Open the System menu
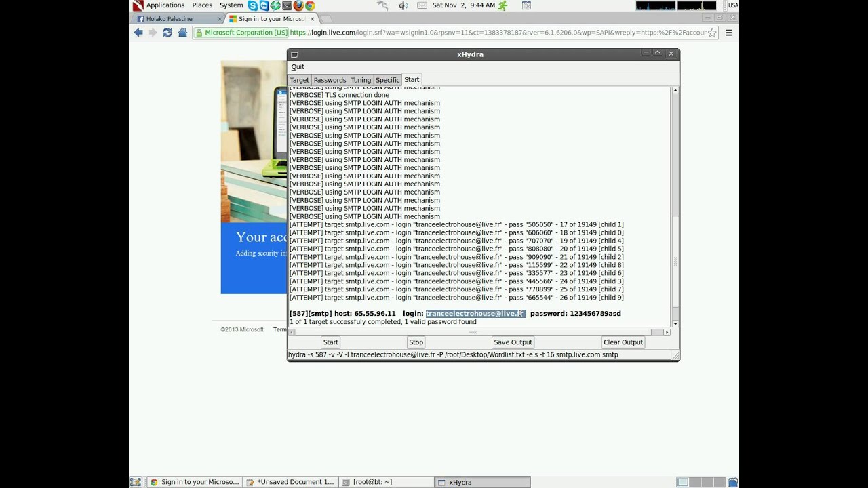868x488 pixels. (231, 5)
